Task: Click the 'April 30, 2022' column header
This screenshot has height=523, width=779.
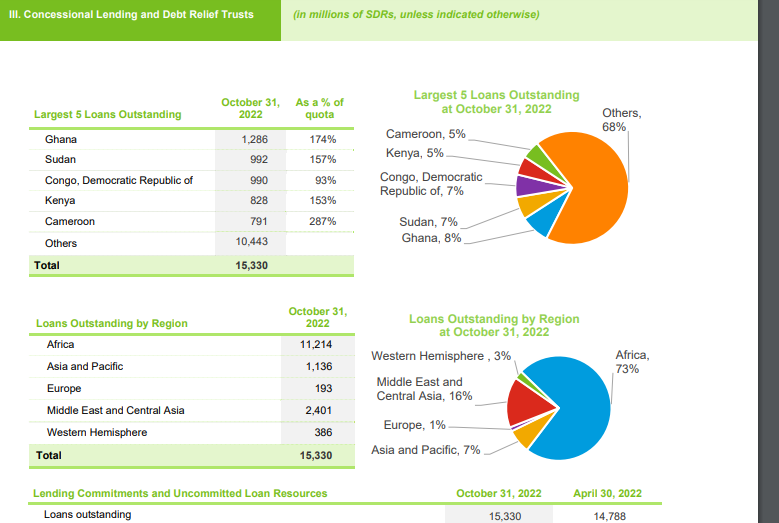Action: pos(607,493)
